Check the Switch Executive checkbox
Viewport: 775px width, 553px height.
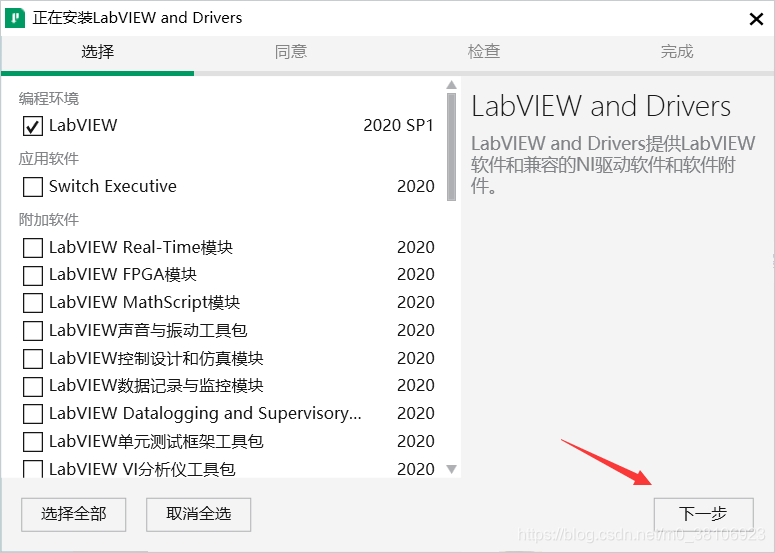pos(33,187)
